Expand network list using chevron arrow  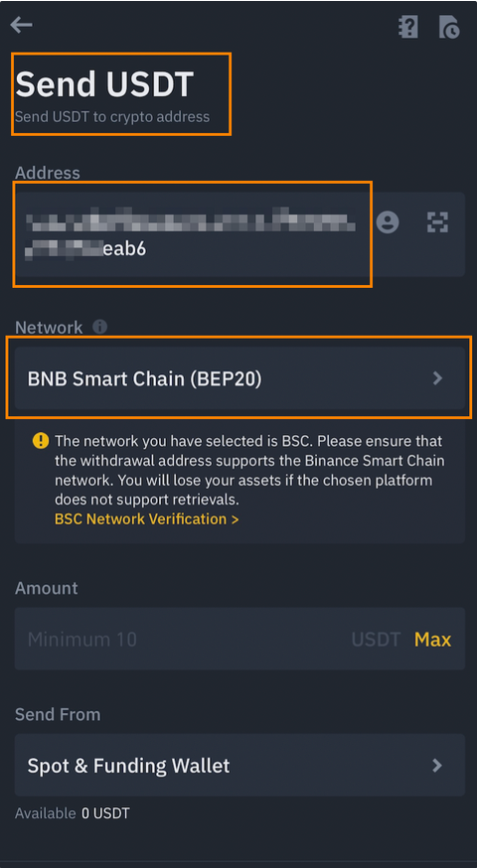437,378
